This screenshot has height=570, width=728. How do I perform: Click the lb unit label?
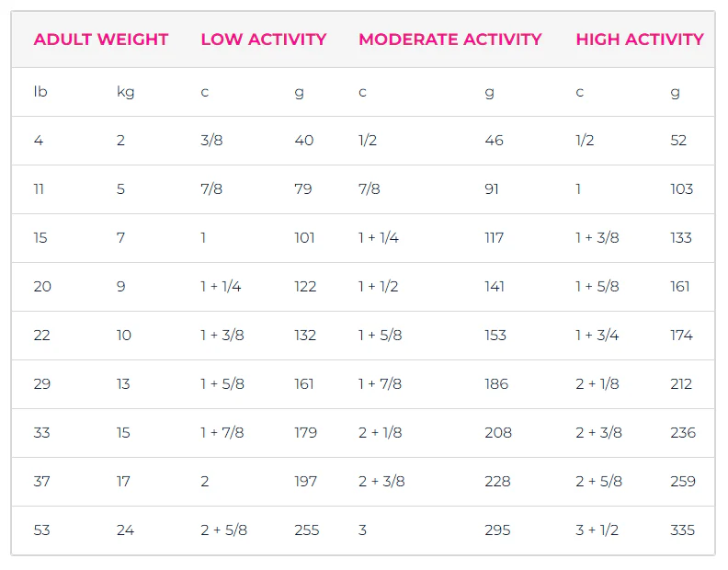40,92
